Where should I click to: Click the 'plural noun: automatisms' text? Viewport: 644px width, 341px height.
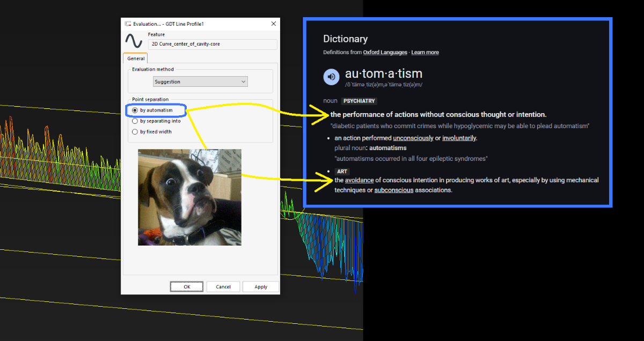(370, 148)
